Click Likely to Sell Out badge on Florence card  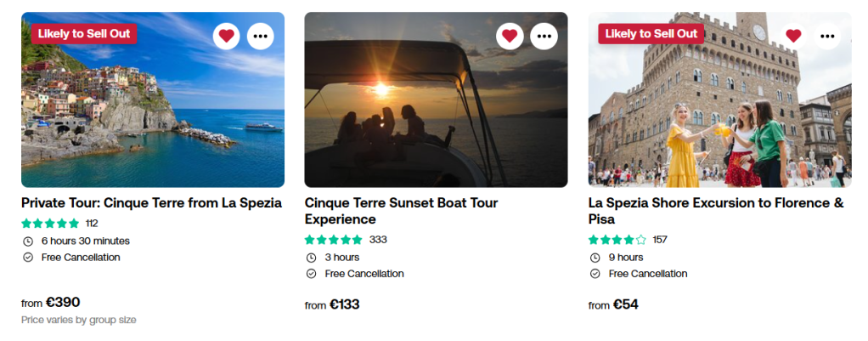pyautogui.click(x=651, y=34)
